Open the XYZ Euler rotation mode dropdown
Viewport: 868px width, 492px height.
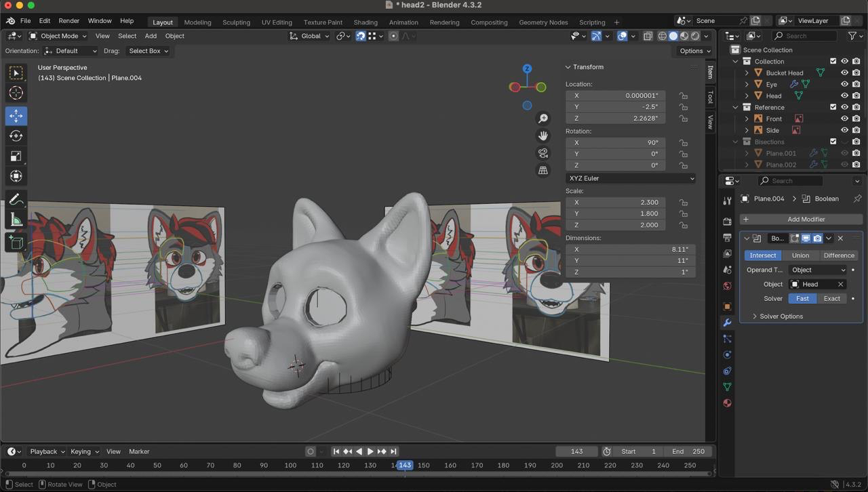(x=631, y=178)
